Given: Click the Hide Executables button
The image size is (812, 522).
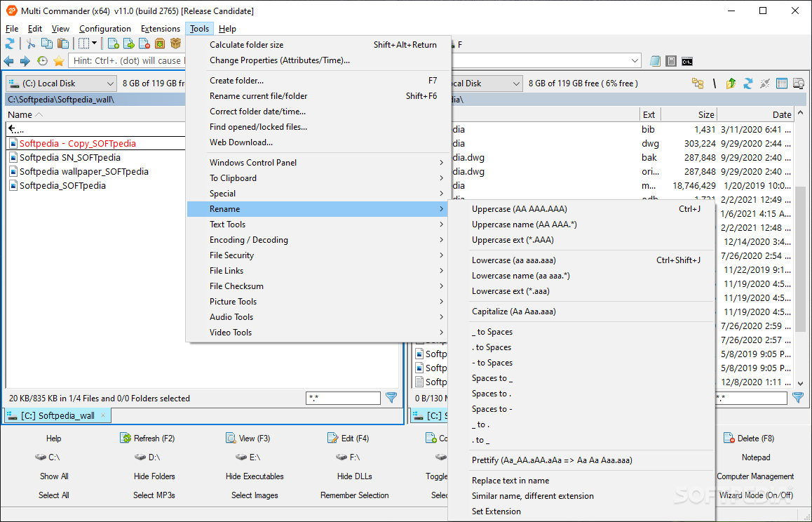Looking at the screenshot, I should [255, 476].
